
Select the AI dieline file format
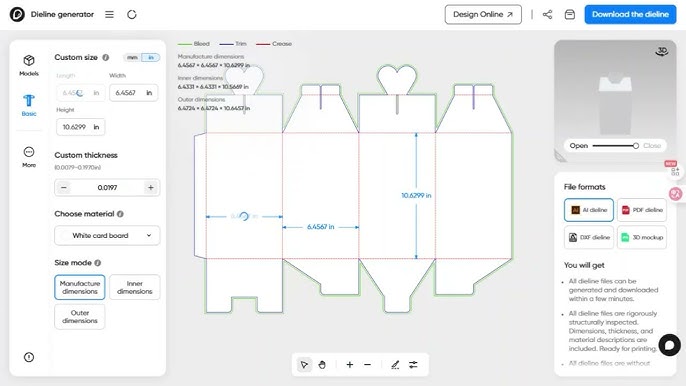pos(589,210)
